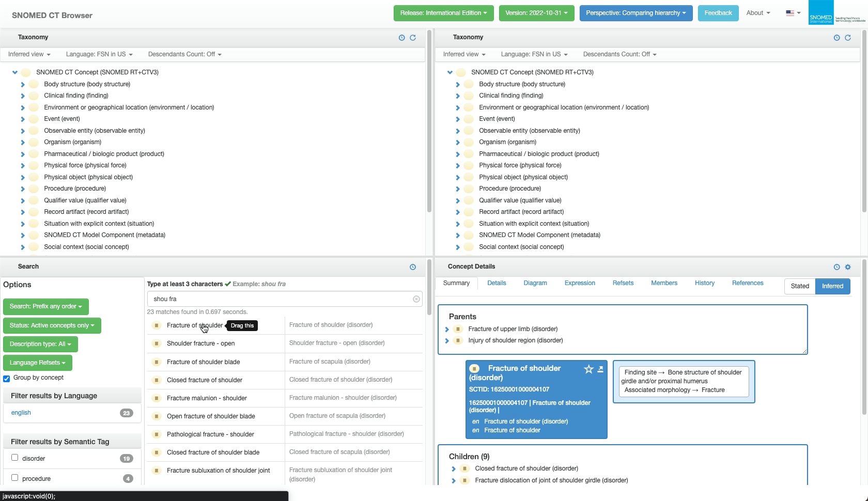Open Procedure (procedure) in left Taxonomy
868x501 pixels.
(75, 189)
